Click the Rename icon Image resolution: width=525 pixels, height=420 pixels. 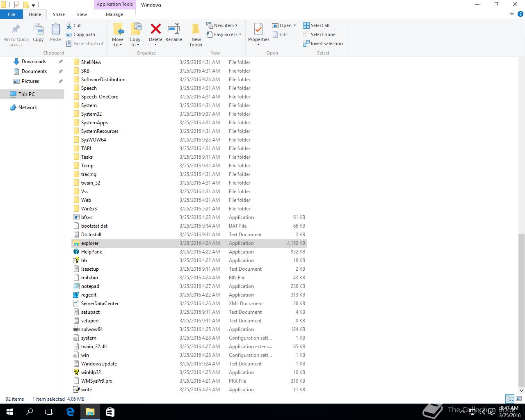click(x=174, y=29)
